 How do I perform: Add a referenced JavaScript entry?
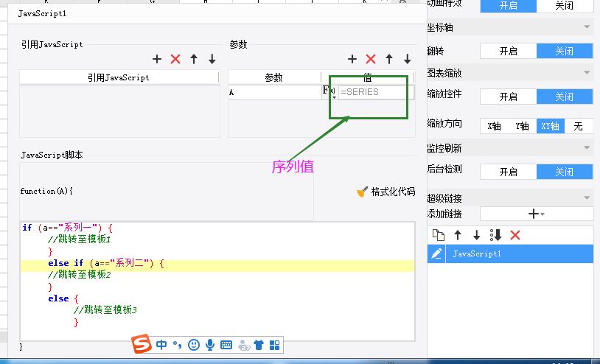[157, 59]
